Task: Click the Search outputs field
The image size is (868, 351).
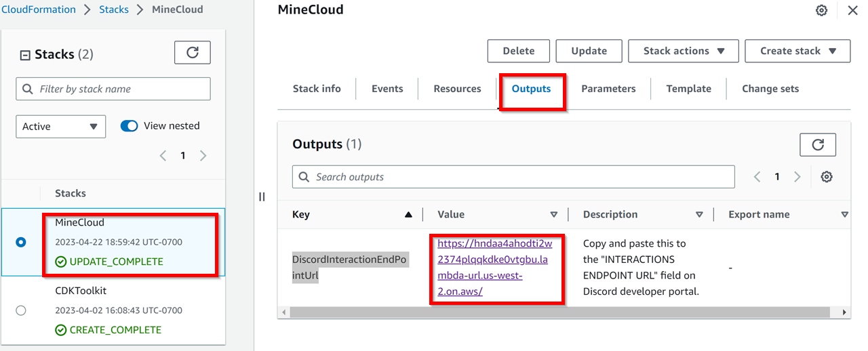Action: tap(513, 177)
